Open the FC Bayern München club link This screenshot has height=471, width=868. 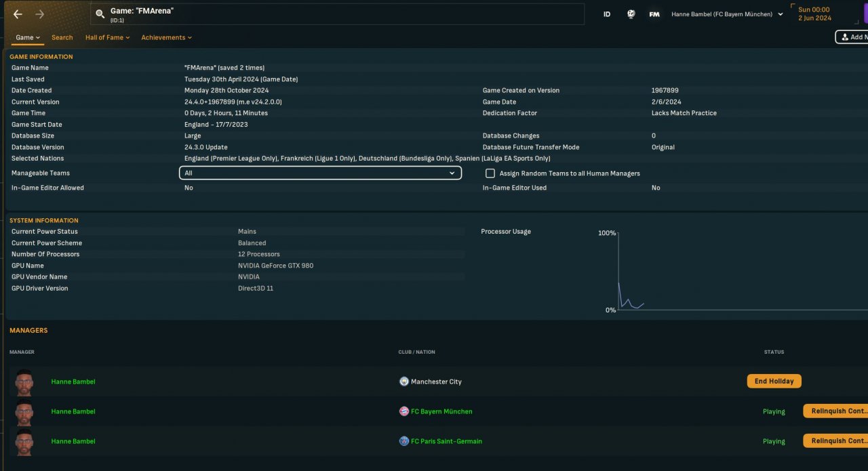441,411
